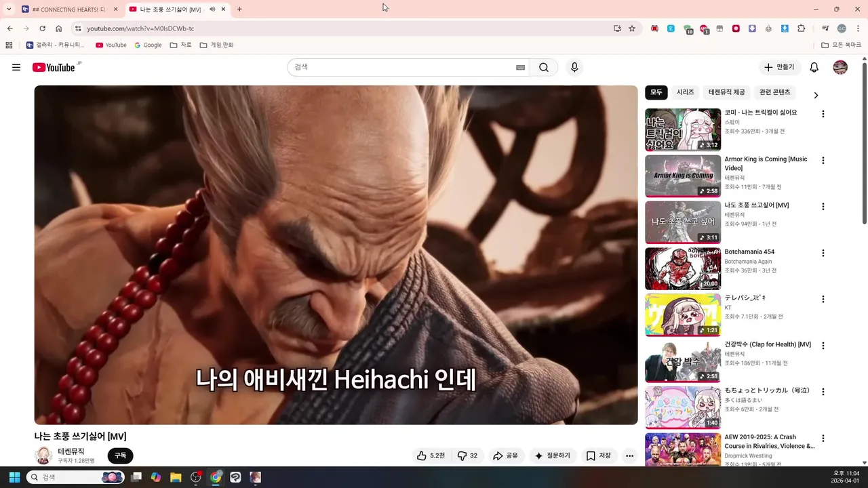Reload the page in Chrome

pyautogui.click(x=42, y=28)
